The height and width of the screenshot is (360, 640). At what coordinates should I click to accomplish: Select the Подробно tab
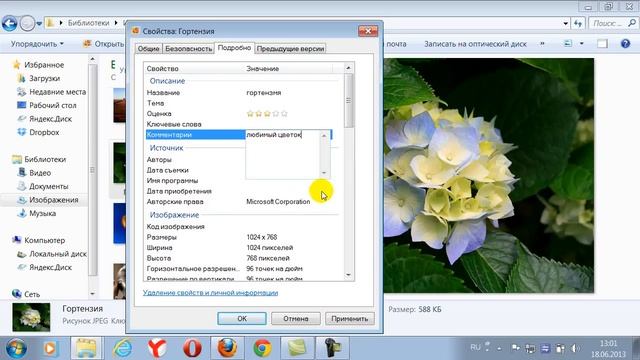pos(234,48)
